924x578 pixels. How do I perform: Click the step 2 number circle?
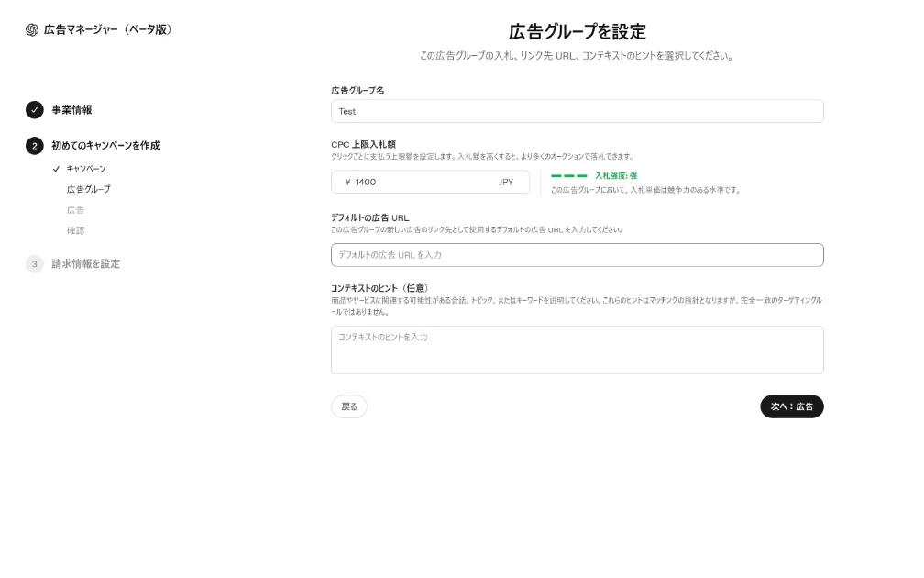(34, 146)
